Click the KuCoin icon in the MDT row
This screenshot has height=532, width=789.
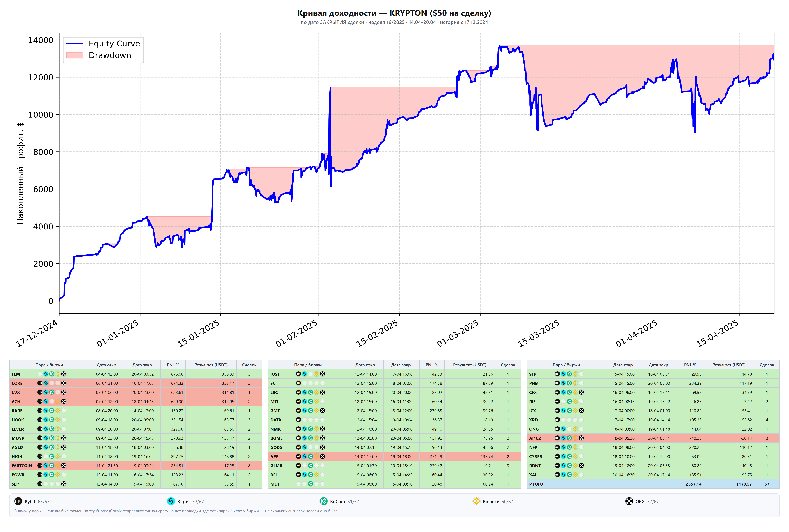click(x=310, y=484)
